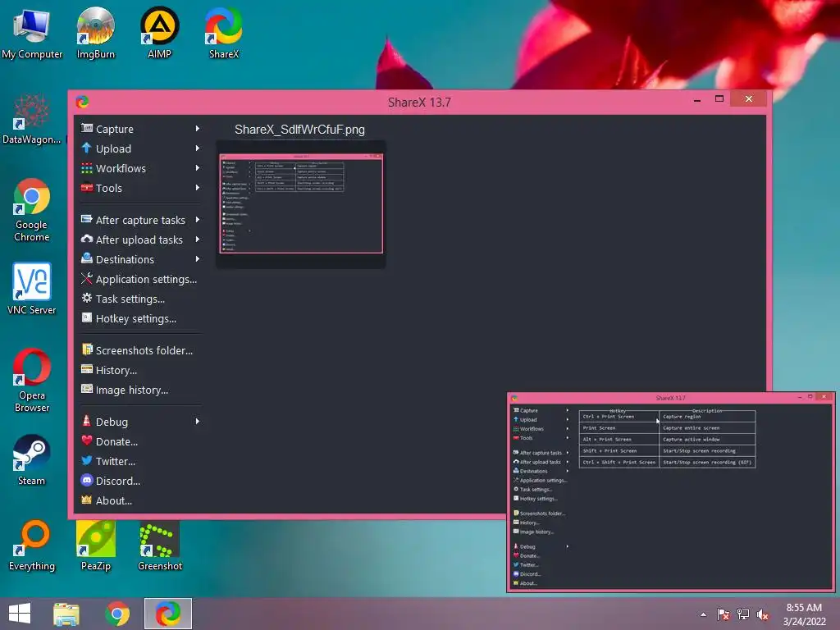Click the Action Center flag tray icon
This screenshot has width=840, height=630.
click(x=724, y=614)
